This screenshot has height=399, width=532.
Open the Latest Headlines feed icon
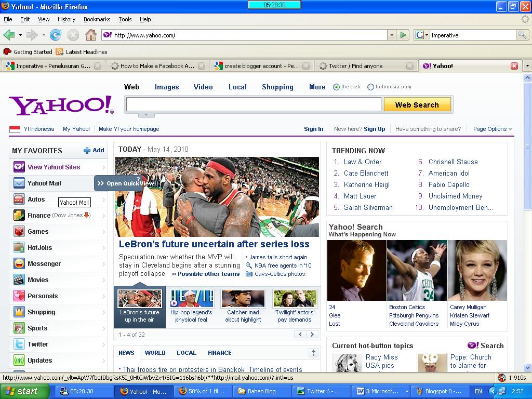click(60, 52)
